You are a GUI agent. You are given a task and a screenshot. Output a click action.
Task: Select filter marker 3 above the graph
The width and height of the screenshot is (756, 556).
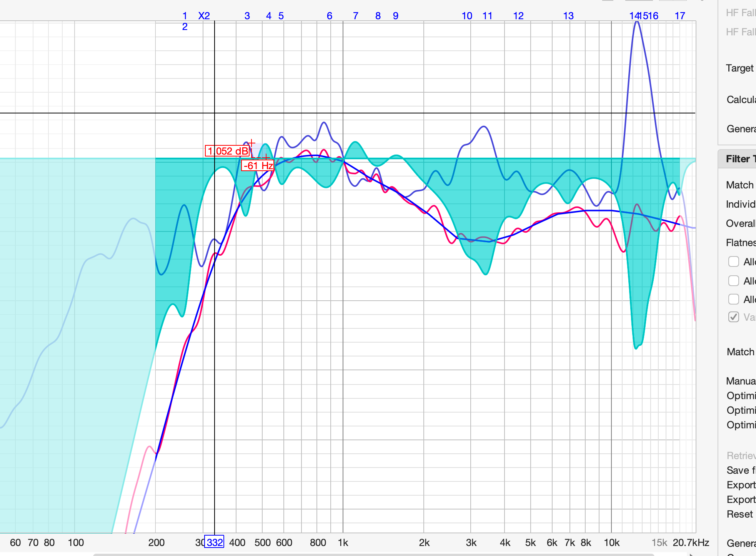247,16
